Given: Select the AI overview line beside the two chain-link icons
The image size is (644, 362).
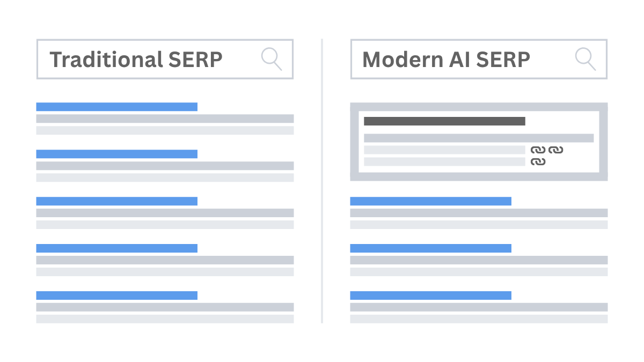Looking at the screenshot, I should click(x=444, y=150).
